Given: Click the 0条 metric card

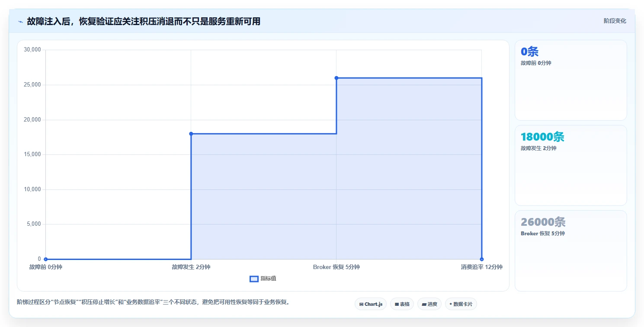Looking at the screenshot, I should click(x=570, y=80).
